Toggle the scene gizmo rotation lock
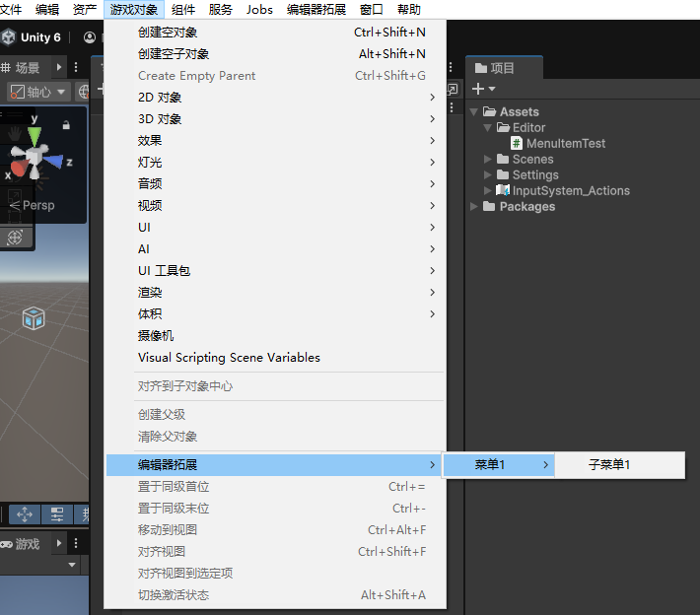The height and width of the screenshot is (615, 700). pyautogui.click(x=66, y=125)
